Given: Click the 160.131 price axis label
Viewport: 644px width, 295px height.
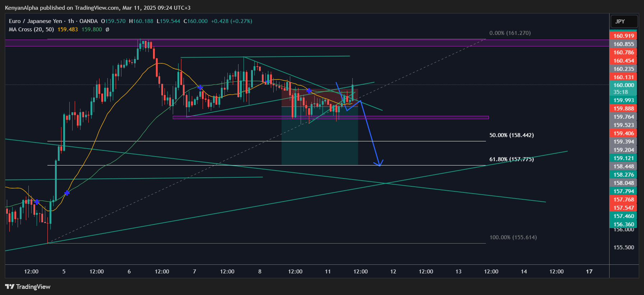Looking at the screenshot, I should (x=624, y=77).
